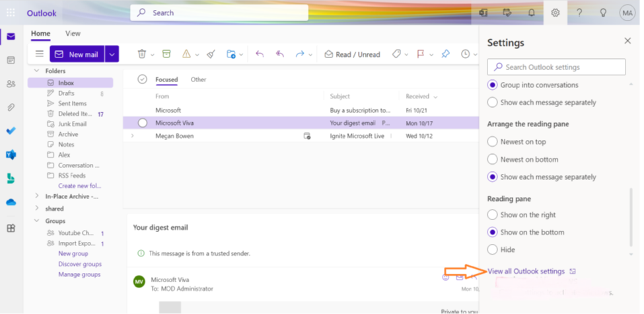
Task: Open the Forward options dropdown arrow
Action: pos(310,55)
